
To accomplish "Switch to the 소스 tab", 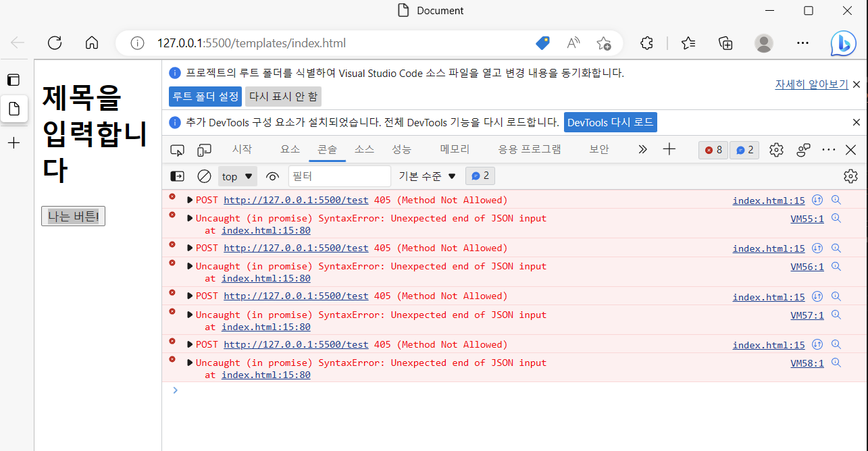I will point(364,149).
